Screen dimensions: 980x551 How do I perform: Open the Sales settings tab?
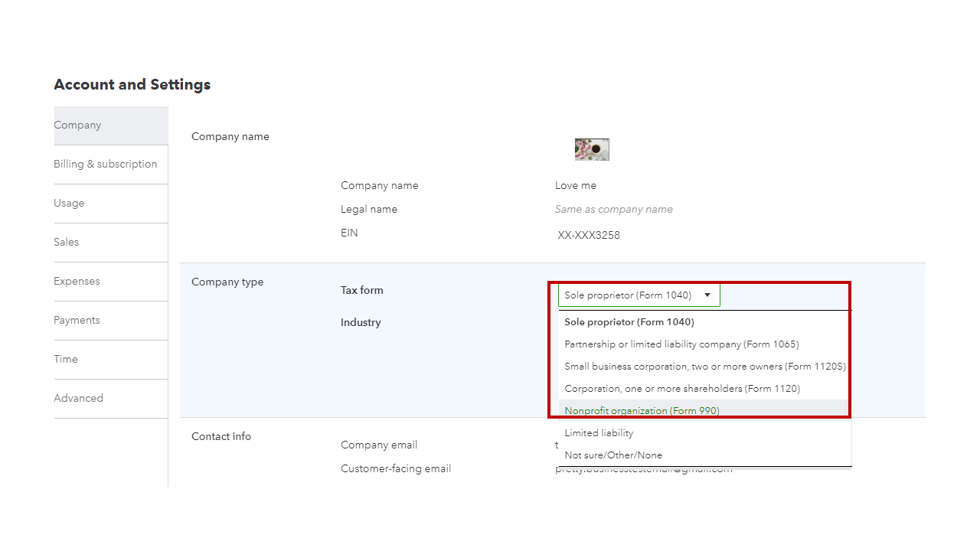tap(67, 243)
